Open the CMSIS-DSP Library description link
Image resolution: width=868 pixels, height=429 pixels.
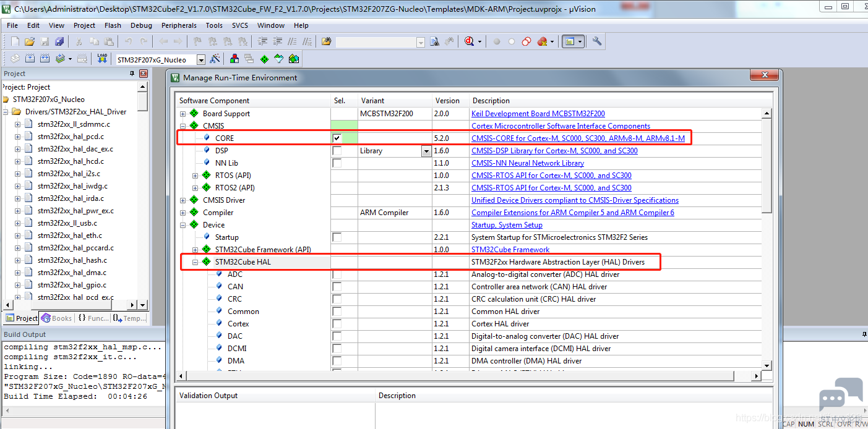coord(554,151)
